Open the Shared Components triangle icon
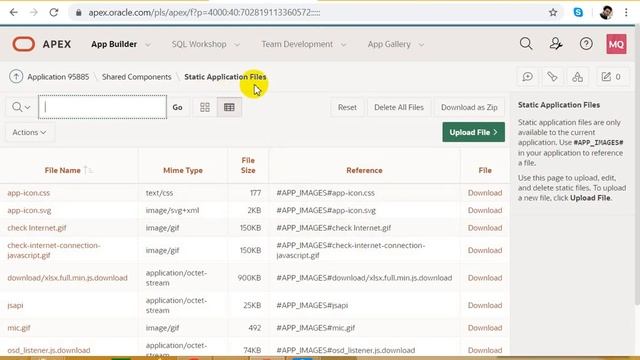Image resolution: width=640 pixels, height=360 pixels. [577, 77]
